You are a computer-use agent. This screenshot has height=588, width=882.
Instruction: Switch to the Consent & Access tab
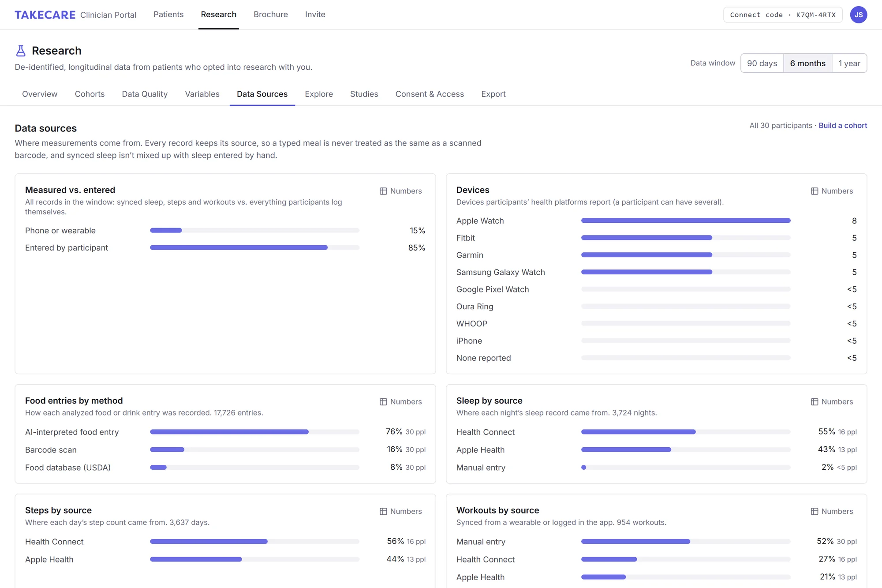pyautogui.click(x=430, y=94)
